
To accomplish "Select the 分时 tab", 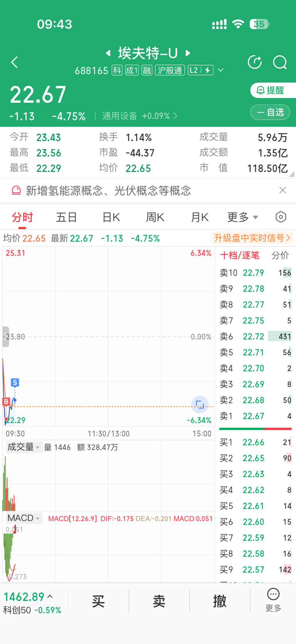I will point(22,217).
